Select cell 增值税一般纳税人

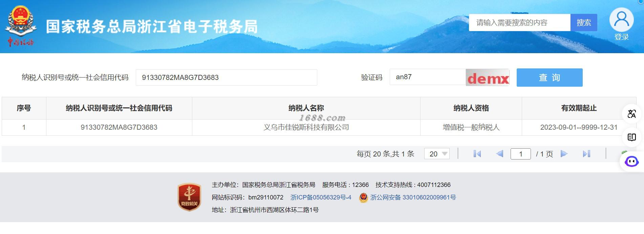(471, 127)
